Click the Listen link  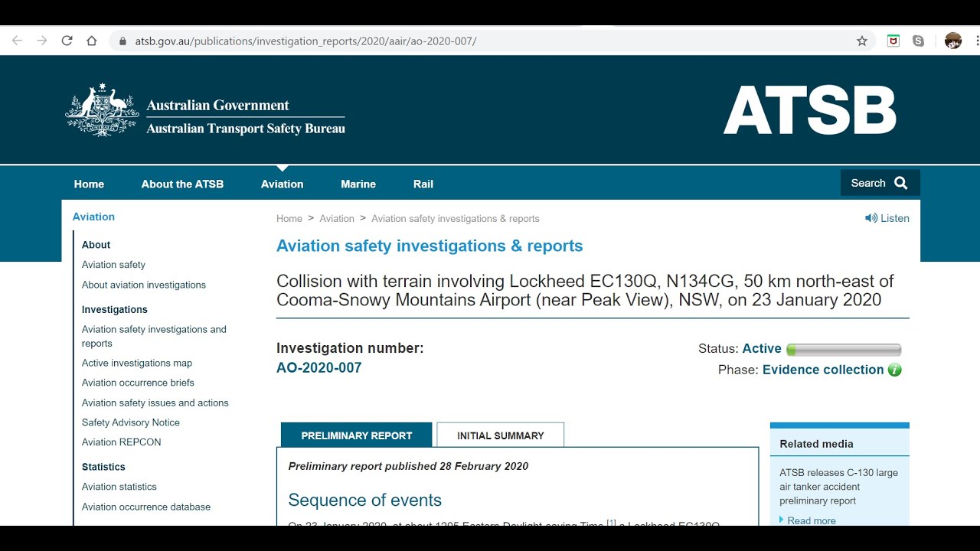tap(895, 218)
